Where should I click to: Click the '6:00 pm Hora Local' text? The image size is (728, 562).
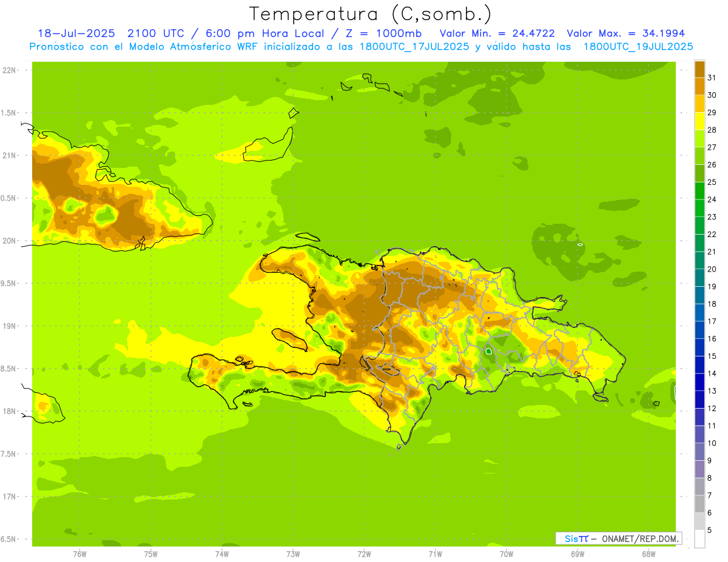pos(264,33)
